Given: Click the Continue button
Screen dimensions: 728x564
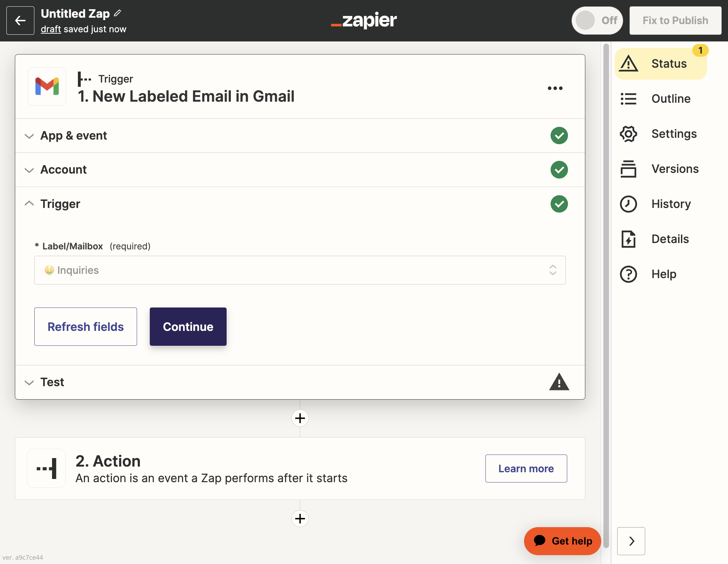Looking at the screenshot, I should (x=188, y=327).
